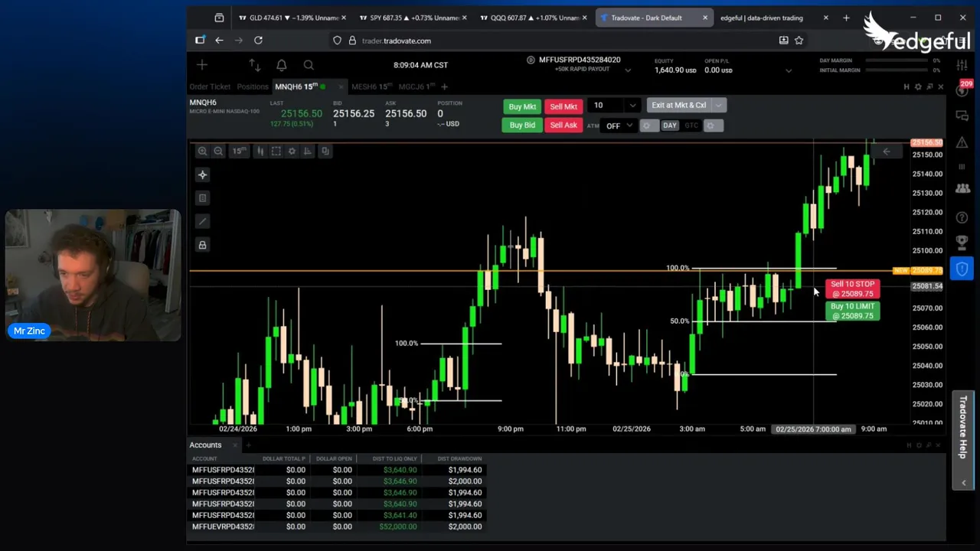Expand the account selector chevron
Viewport: 980px width, 551px height.
pos(628,70)
